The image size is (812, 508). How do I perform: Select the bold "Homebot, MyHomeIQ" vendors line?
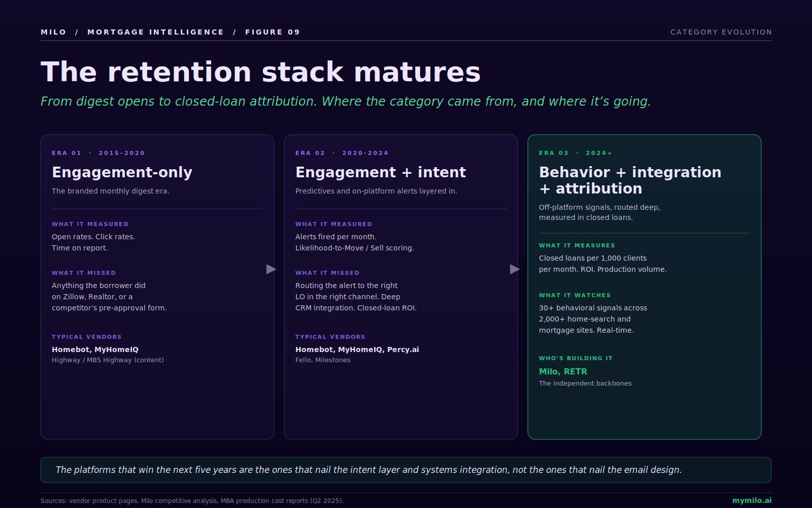95,350
